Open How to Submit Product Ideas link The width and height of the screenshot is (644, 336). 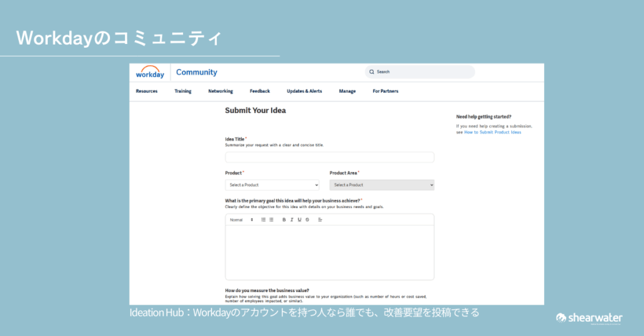[x=492, y=132]
